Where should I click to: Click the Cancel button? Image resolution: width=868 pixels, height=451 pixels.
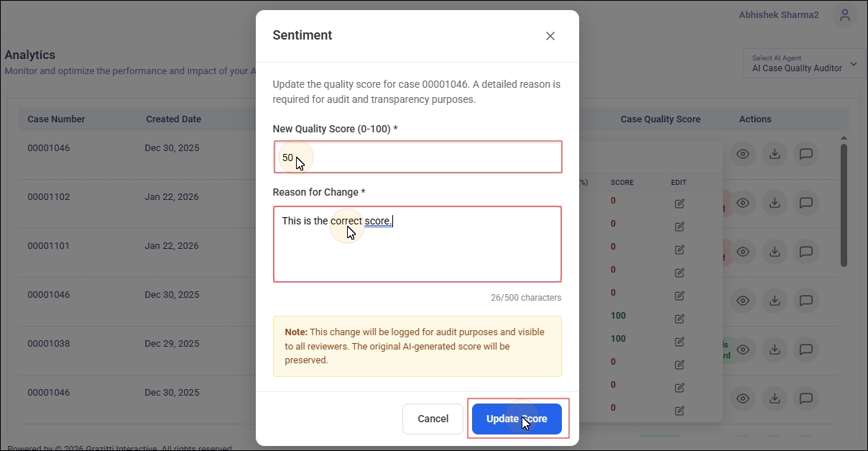coord(433,419)
